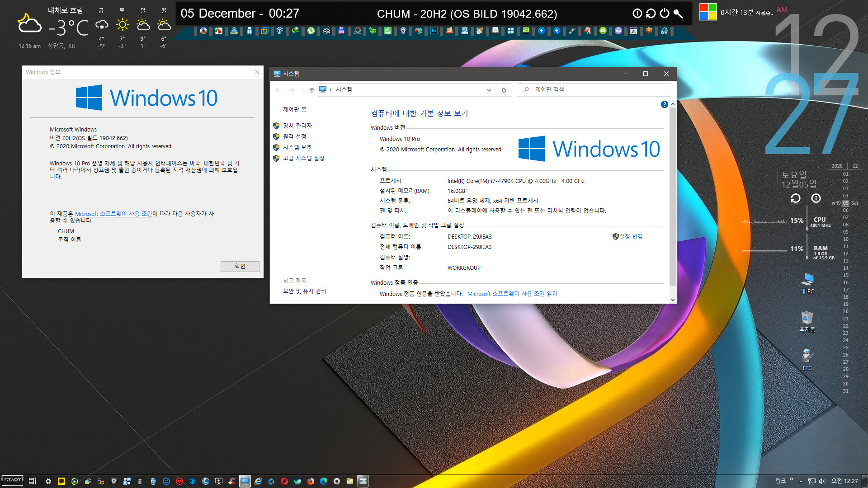Open 장치 관리자 in sidebar

(x=297, y=126)
